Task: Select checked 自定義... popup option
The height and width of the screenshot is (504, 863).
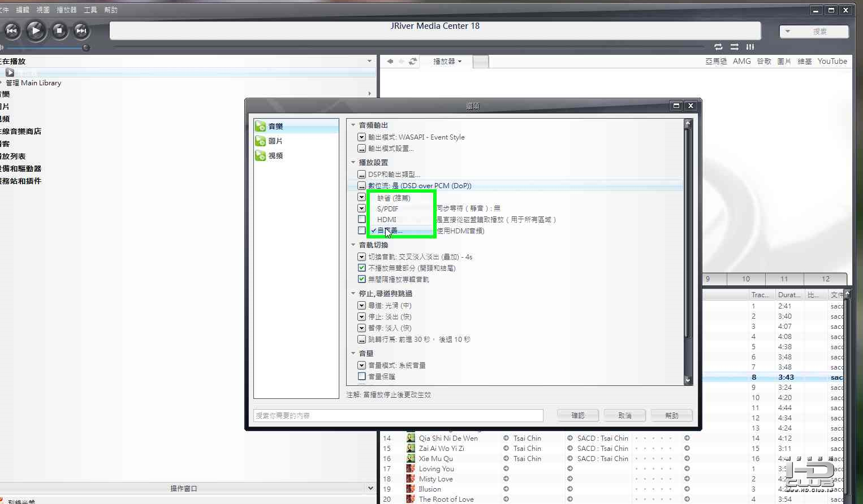Action: [401, 231]
